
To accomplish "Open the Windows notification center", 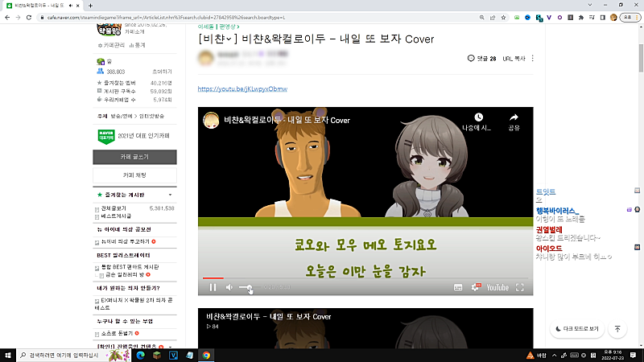I will tap(634, 355).
